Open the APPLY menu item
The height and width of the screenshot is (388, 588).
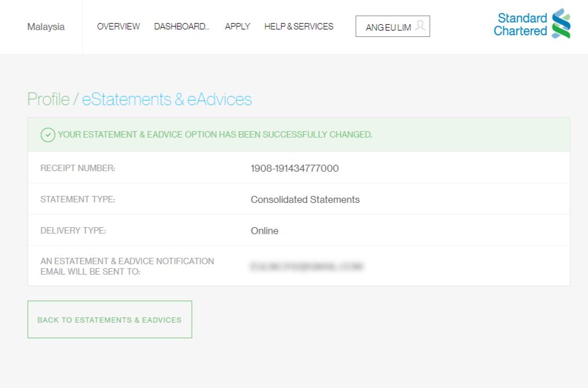(x=237, y=27)
